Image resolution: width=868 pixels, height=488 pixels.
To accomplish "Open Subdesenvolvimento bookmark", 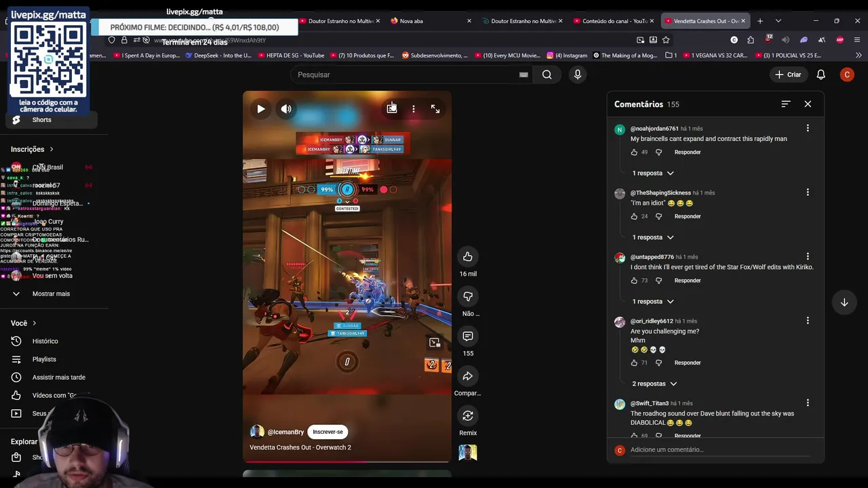I will (435, 56).
